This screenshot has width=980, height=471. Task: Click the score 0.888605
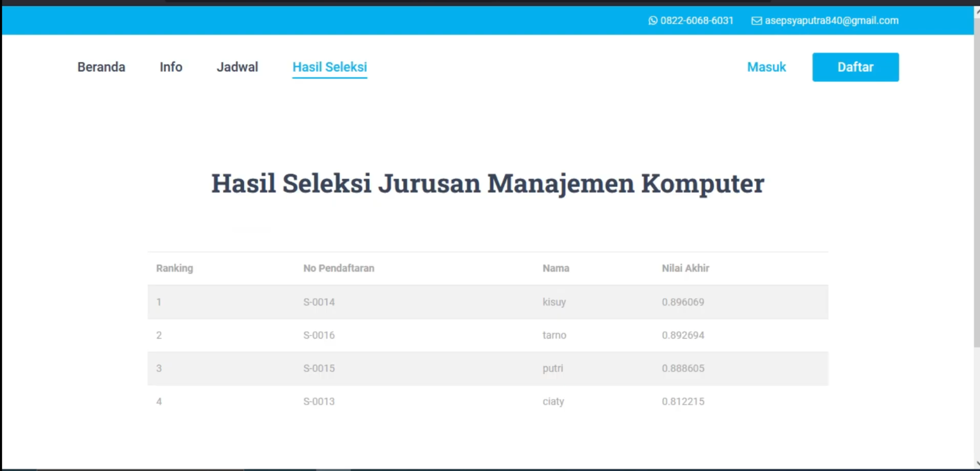pyautogui.click(x=683, y=368)
